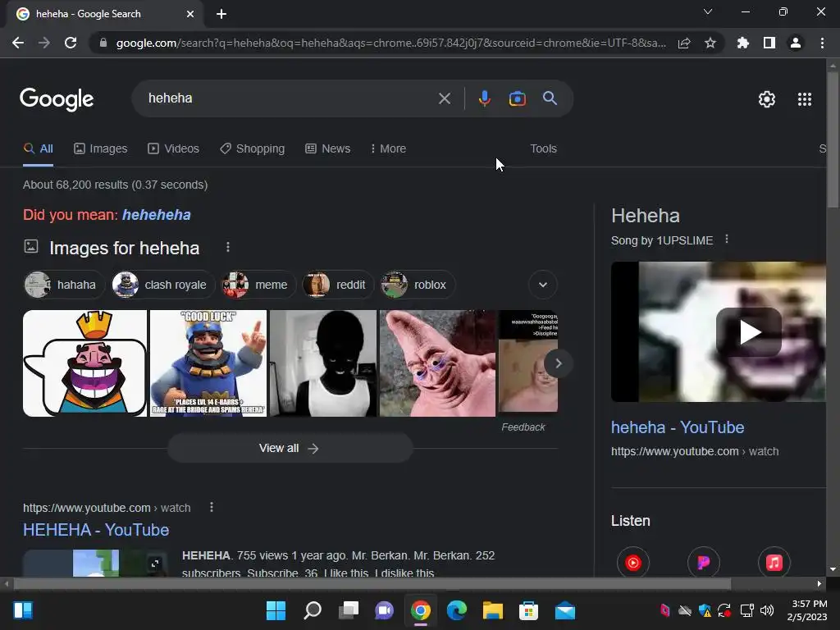Open search Tools
This screenshot has width=840, height=630.
[543, 148]
